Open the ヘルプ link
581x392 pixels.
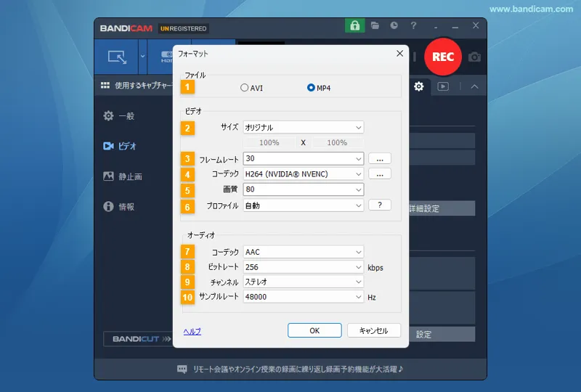(192, 331)
